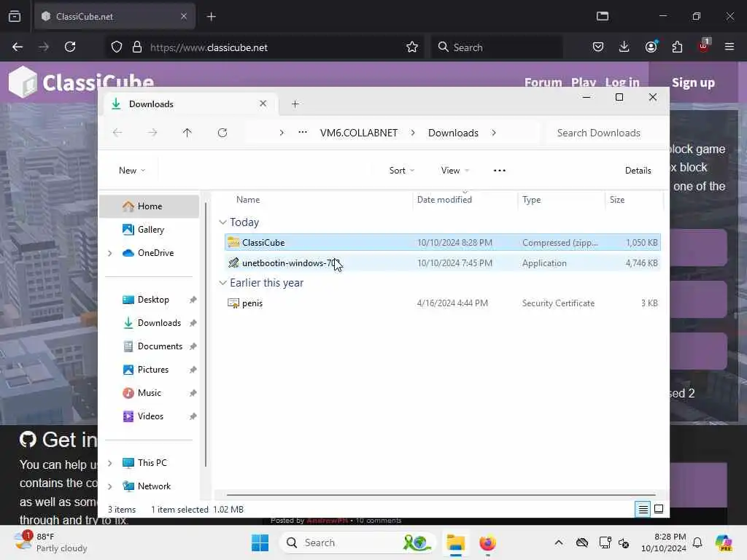Open the See more ellipsis in Explorer toolbar
Image resolution: width=747 pixels, height=560 pixels.
click(x=499, y=171)
